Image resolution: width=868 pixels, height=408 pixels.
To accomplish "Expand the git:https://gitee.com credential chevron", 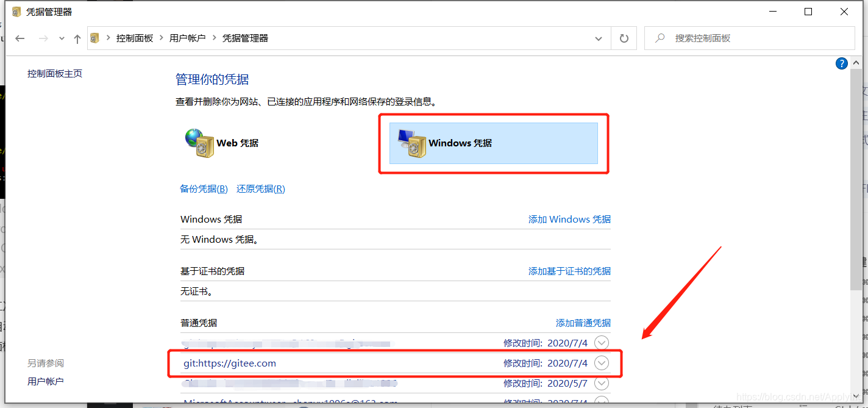I will [602, 363].
